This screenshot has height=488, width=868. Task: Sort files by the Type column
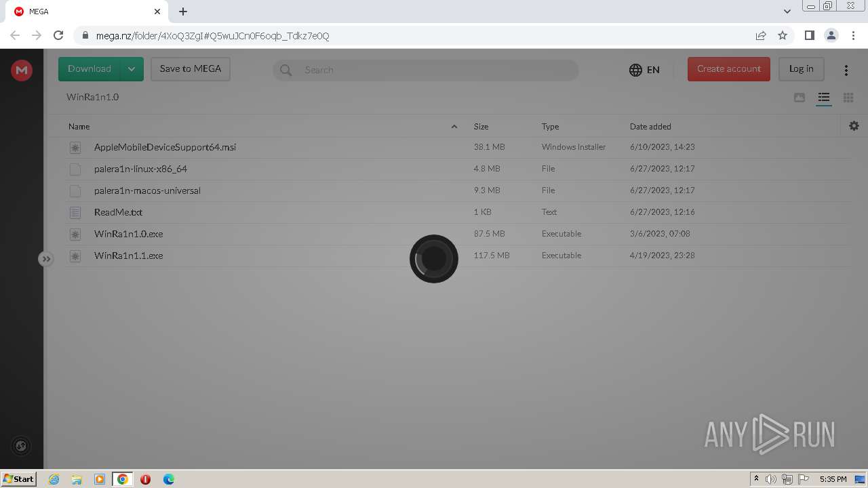pyautogui.click(x=550, y=127)
